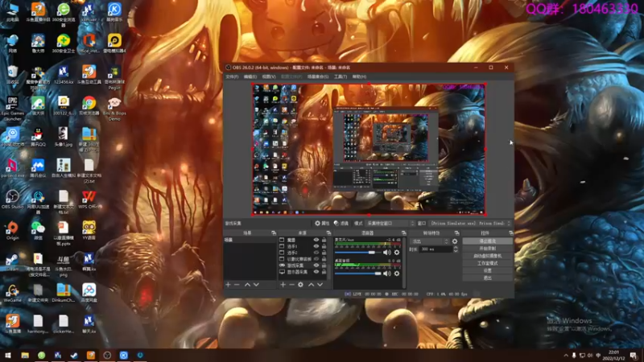The image size is (644, 362).
Task: Click the 开始录制 start recording button
Action: click(488, 249)
